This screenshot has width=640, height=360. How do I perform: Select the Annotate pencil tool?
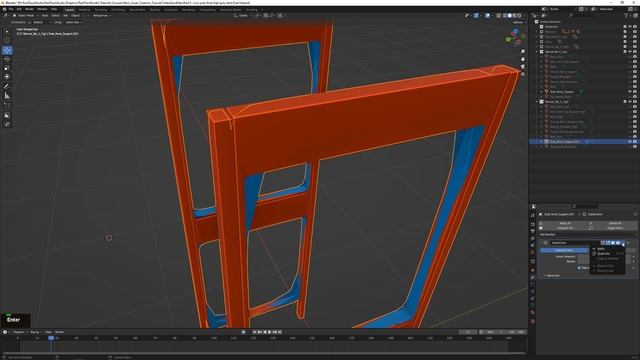click(x=7, y=87)
